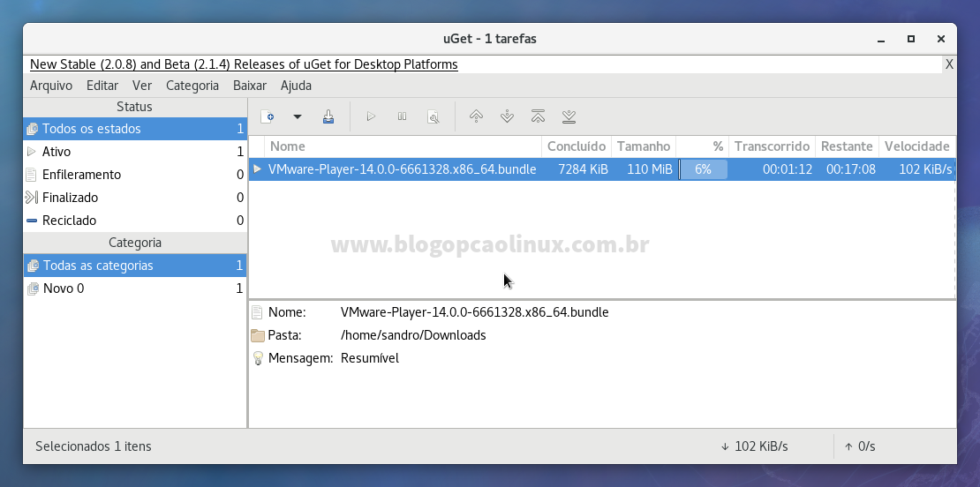This screenshot has height=487, width=980.
Task: Select Todas as categorias
Action: click(135, 266)
